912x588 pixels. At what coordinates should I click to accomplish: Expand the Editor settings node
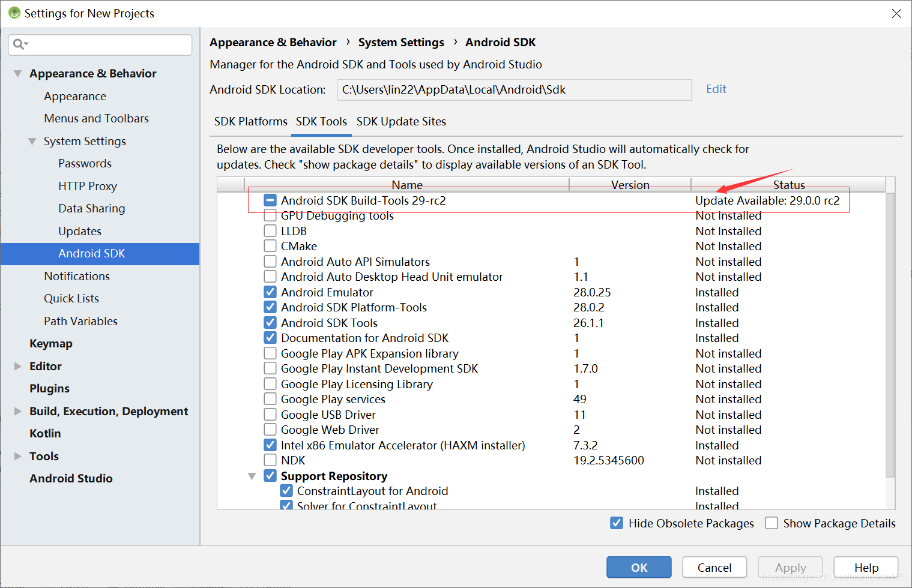tap(17, 366)
